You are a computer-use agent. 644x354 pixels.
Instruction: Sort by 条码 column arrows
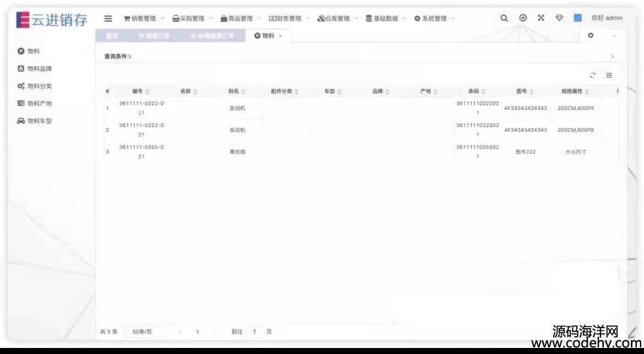(x=483, y=91)
